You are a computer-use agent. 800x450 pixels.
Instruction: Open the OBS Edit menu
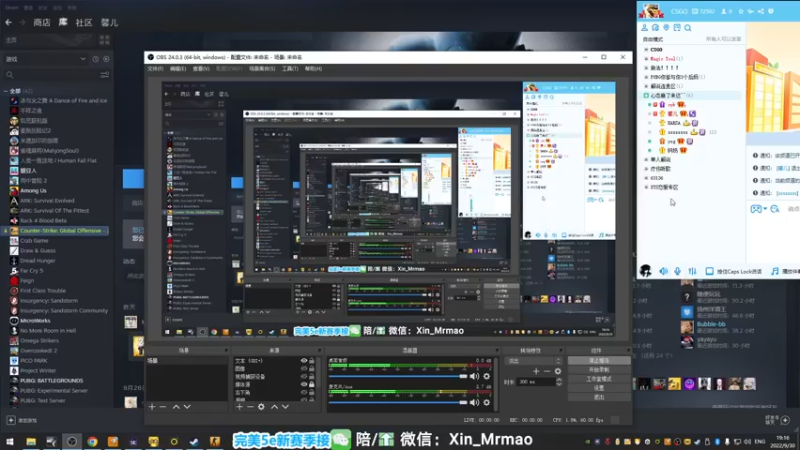(x=178, y=68)
